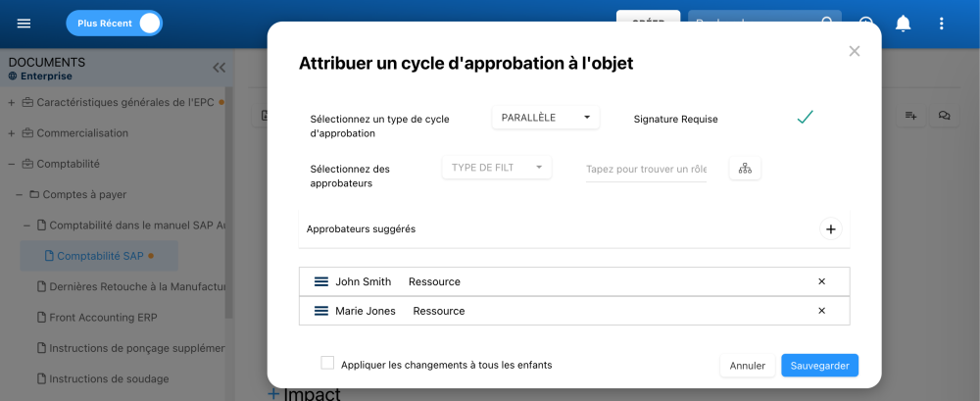Image resolution: width=980 pixels, height=401 pixels.
Task: Open Dernières Retouche à la Manufacture document
Action: 137,286
